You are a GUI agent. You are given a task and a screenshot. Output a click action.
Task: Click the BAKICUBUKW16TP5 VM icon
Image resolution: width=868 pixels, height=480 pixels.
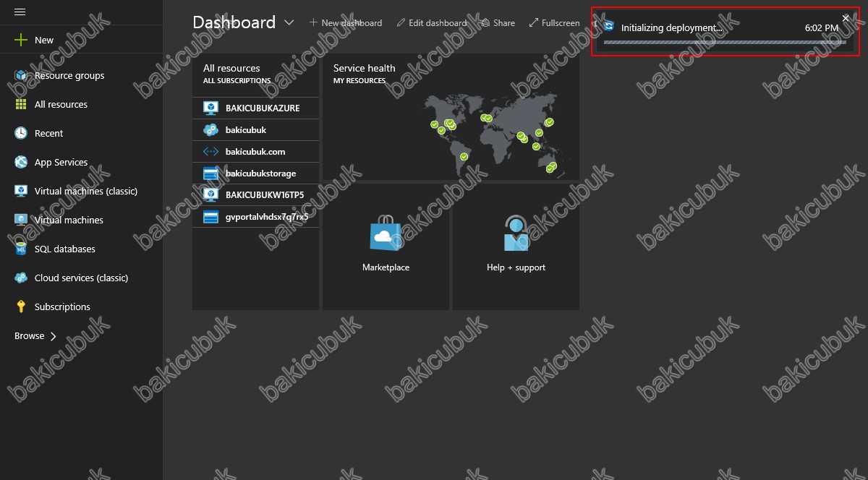click(x=210, y=194)
